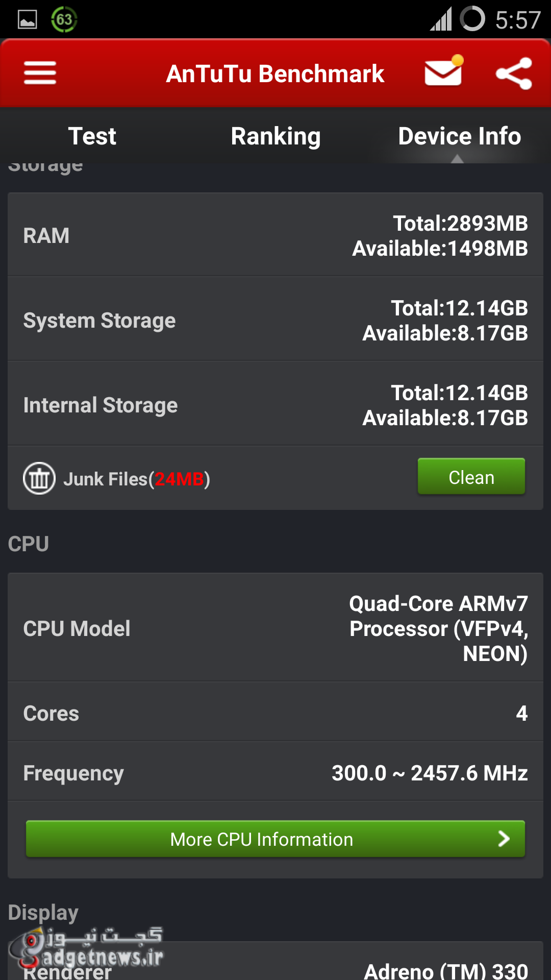Tap the CPU Model row
This screenshot has width=551, height=980.
[x=275, y=628]
